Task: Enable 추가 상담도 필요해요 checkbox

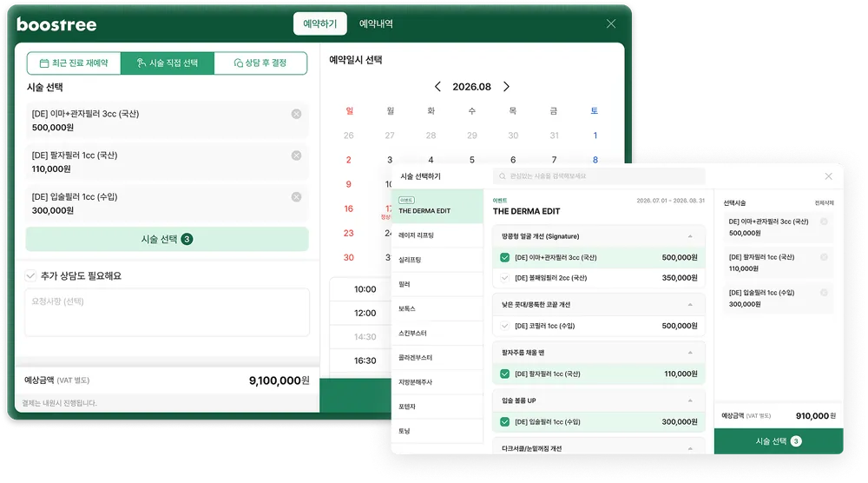Action: (x=30, y=275)
